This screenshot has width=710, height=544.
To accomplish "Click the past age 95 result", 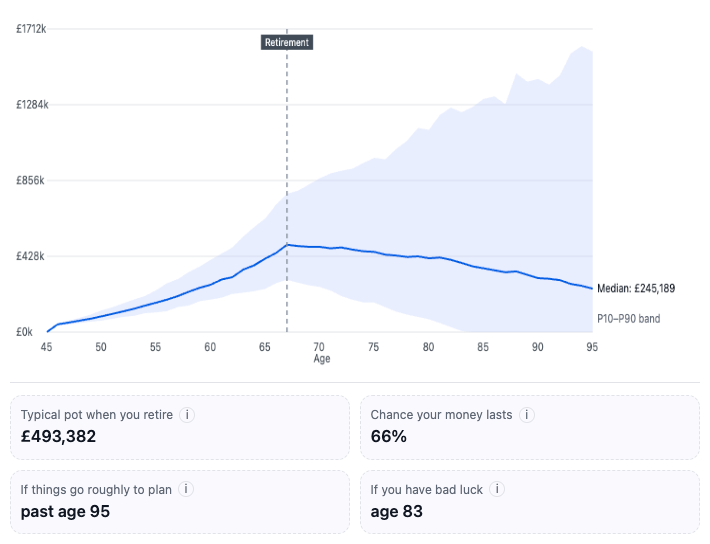I will (65, 511).
